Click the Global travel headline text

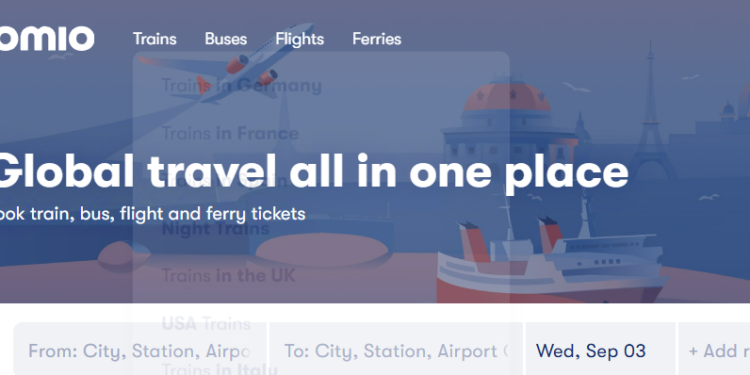[313, 172]
